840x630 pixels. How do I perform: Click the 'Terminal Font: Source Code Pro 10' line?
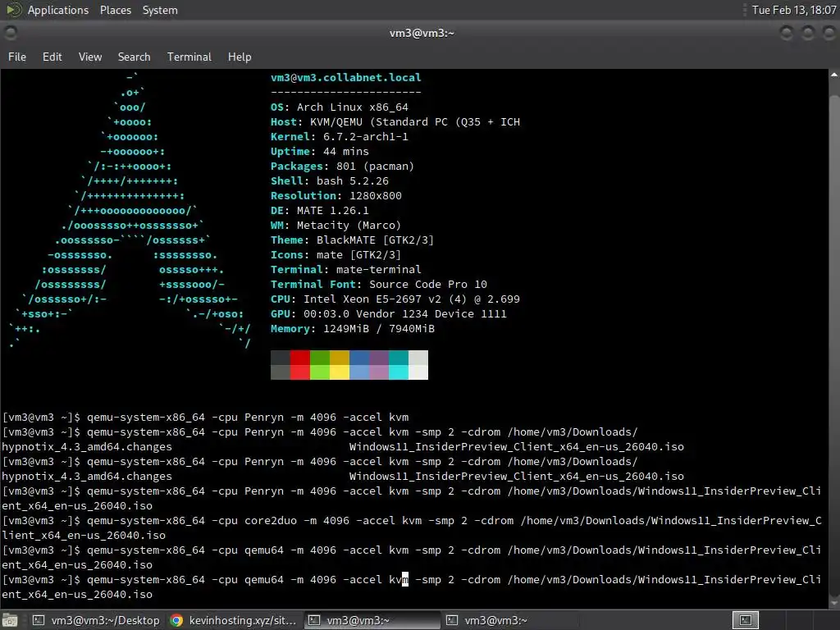pyautogui.click(x=379, y=285)
